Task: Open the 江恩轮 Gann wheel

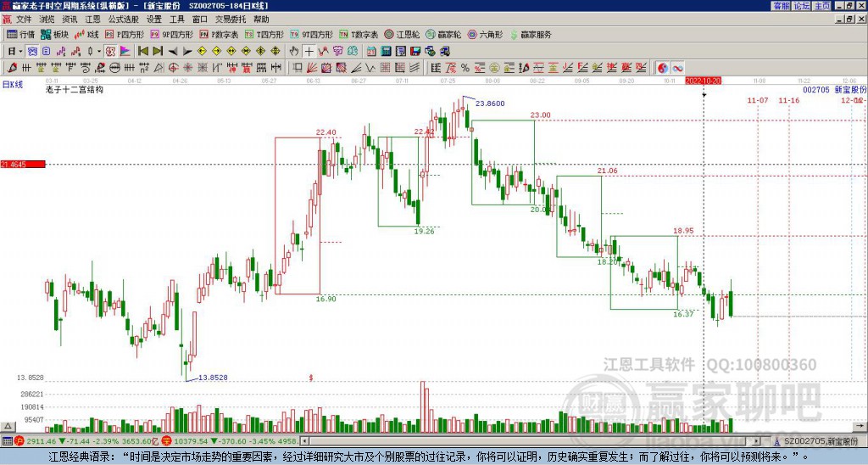Action: click(x=402, y=34)
